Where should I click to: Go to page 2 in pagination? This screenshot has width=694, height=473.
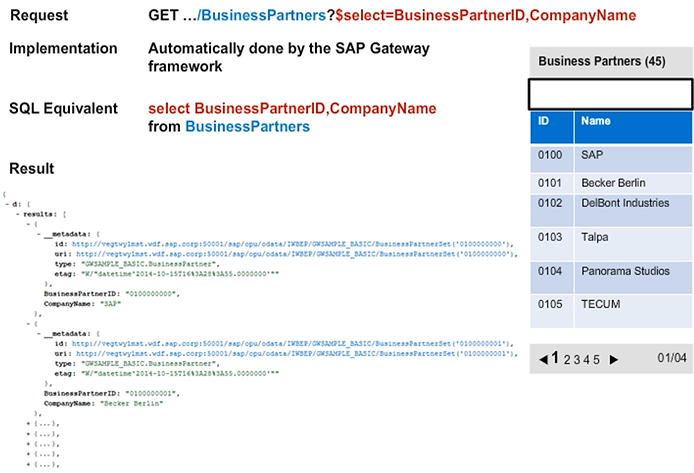tap(566, 360)
